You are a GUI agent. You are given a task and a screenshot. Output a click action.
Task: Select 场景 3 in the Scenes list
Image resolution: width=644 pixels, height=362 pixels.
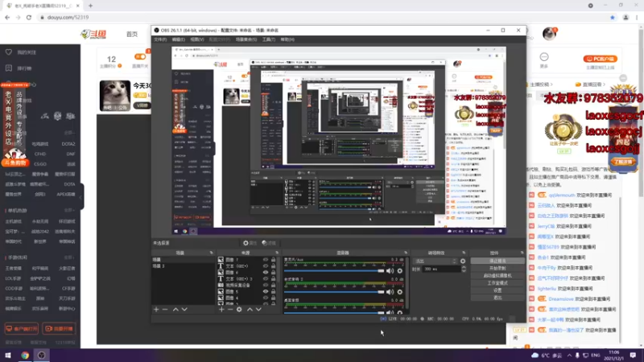tap(183, 266)
